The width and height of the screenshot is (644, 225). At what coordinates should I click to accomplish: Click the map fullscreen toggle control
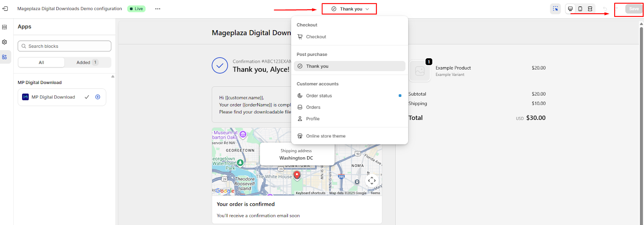pos(372,180)
